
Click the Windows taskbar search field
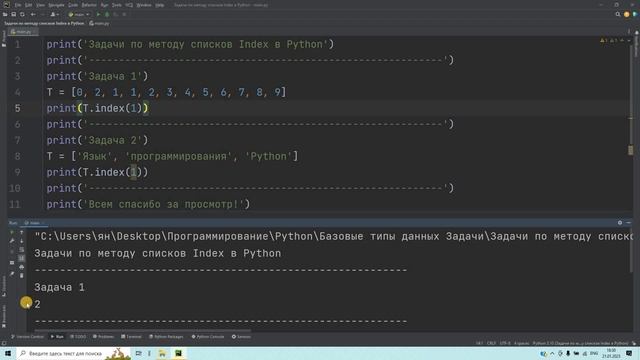[x=73, y=353]
